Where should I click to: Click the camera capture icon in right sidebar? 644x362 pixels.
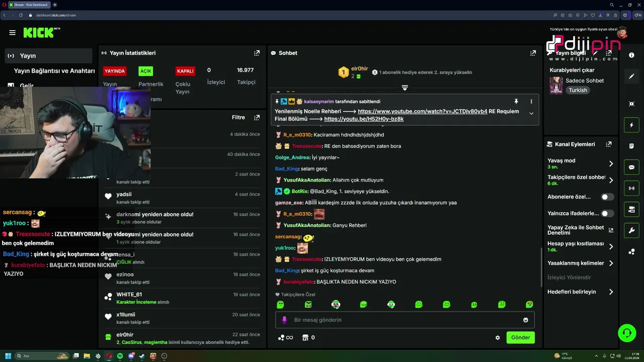click(x=631, y=104)
